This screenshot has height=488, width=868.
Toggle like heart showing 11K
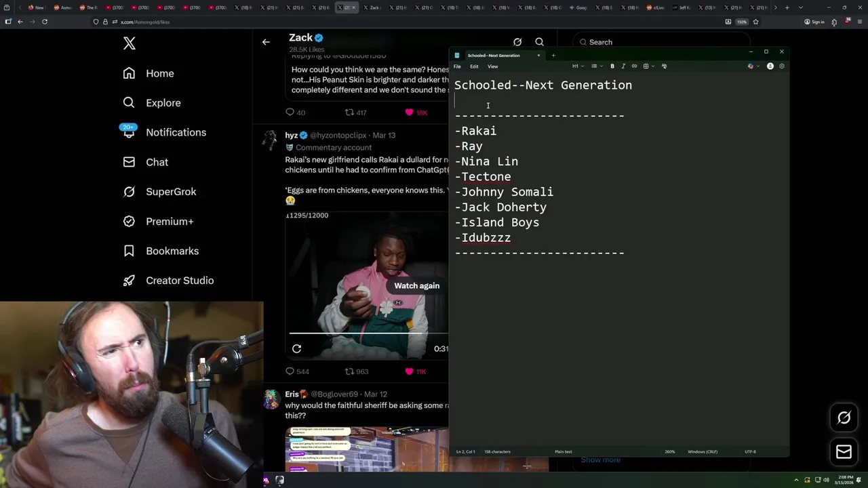pyautogui.click(x=409, y=371)
